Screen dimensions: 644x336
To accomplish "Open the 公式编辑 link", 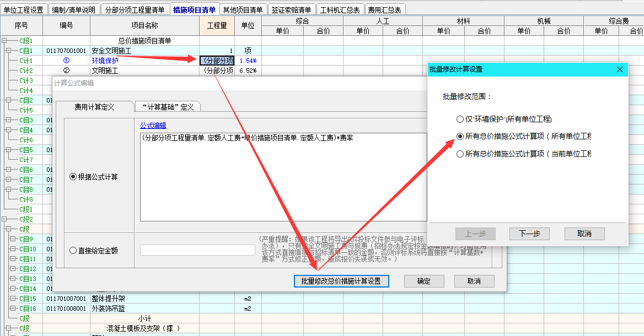I will point(153,126).
